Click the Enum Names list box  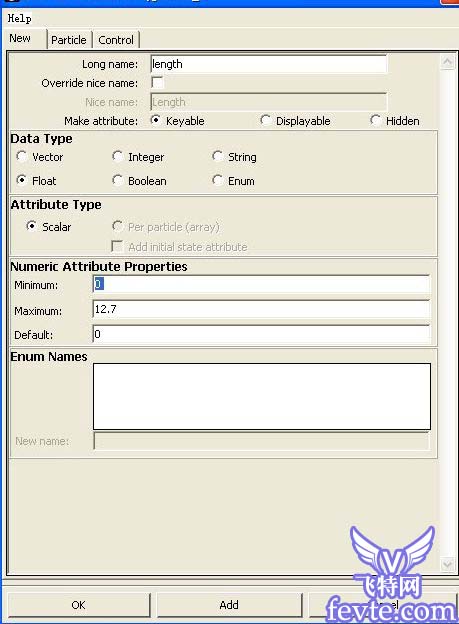coord(262,396)
